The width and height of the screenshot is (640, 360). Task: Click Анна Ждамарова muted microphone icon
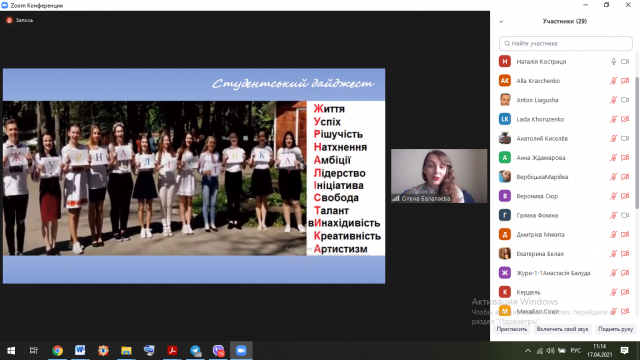click(x=613, y=158)
